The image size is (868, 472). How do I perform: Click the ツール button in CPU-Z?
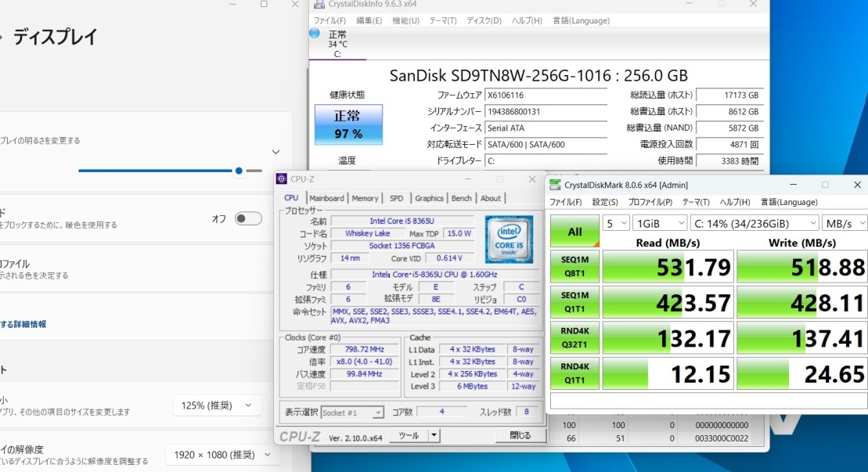pyautogui.click(x=409, y=435)
